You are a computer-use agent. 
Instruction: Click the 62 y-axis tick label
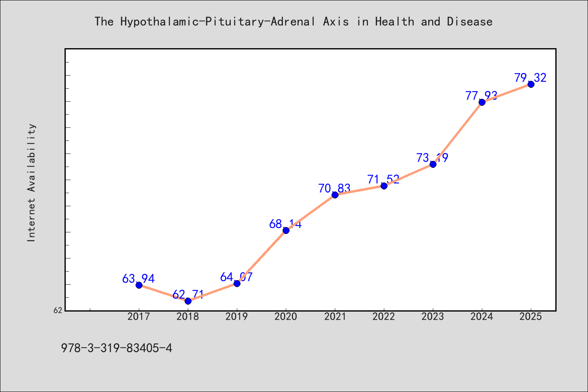pyautogui.click(x=58, y=310)
